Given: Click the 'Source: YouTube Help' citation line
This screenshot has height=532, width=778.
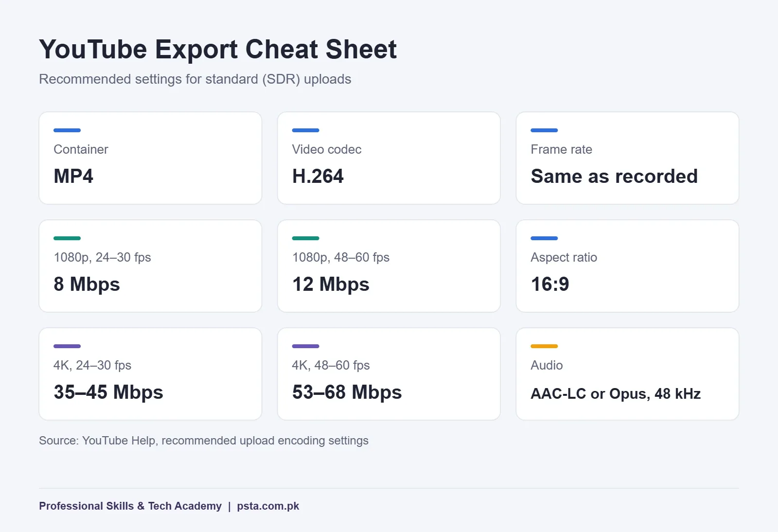Looking at the screenshot, I should (x=204, y=441).
